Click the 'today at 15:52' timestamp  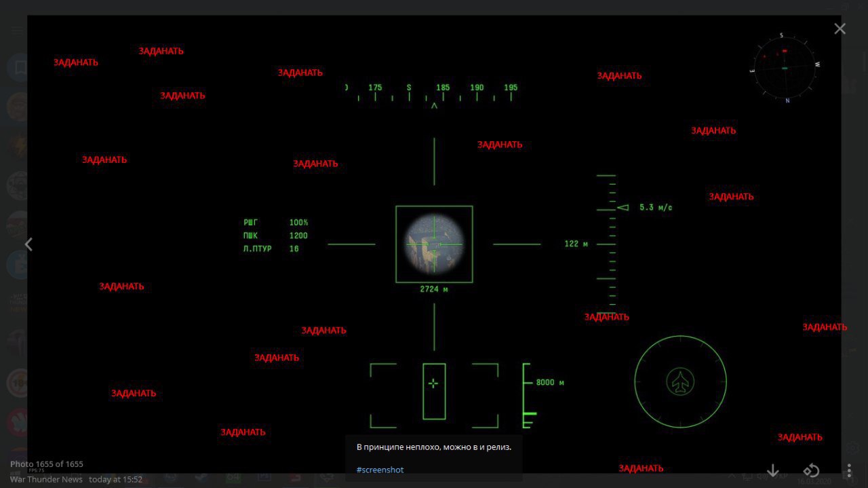[x=115, y=479]
